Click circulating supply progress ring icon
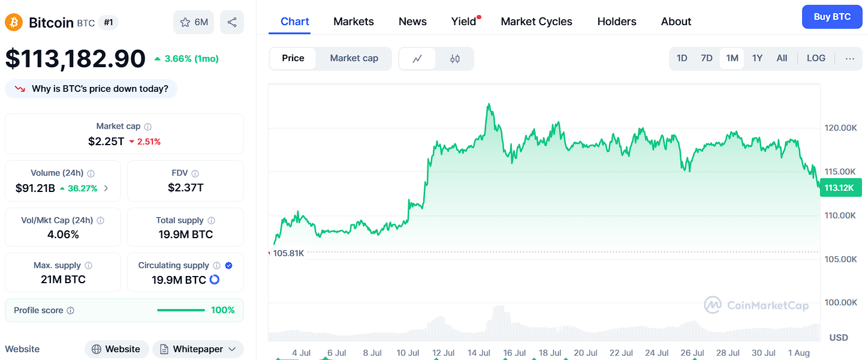Viewport: 868px width, 360px height. (214, 280)
